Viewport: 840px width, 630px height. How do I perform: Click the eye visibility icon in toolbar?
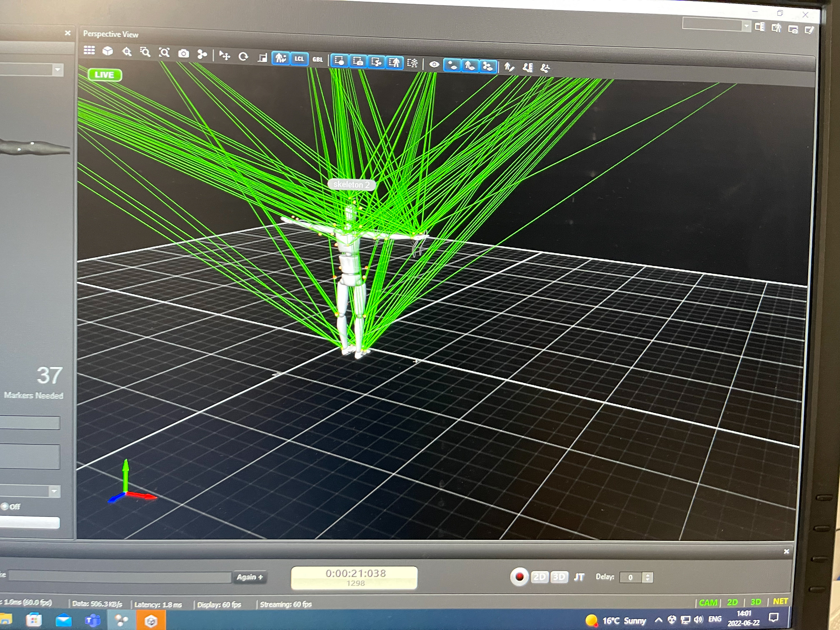click(434, 65)
